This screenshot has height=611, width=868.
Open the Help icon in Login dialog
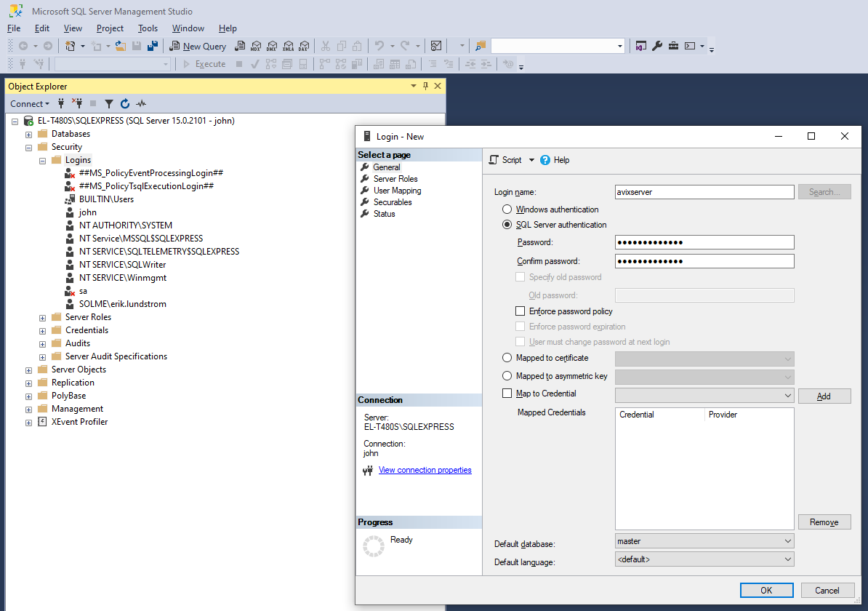[x=546, y=160]
